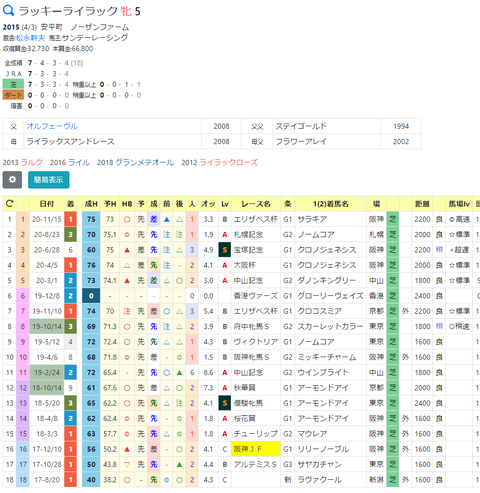
Task: Open the sibling link ラルク
Action: [x=32, y=162]
